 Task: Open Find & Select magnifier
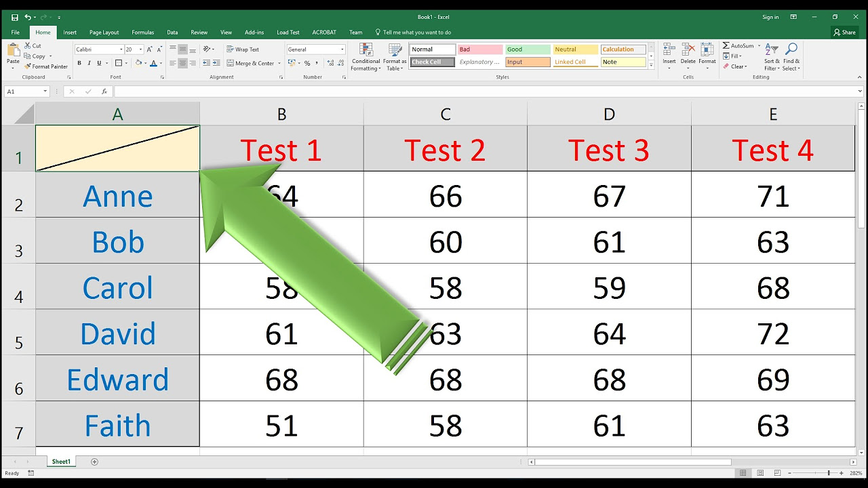click(791, 57)
